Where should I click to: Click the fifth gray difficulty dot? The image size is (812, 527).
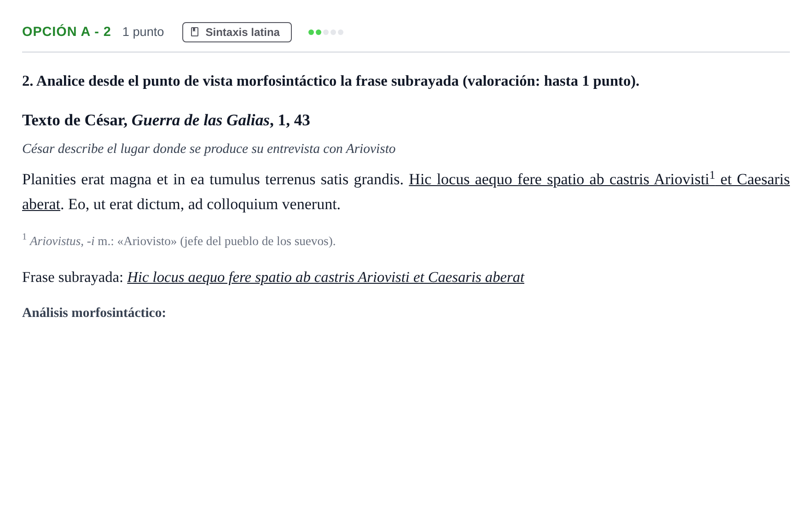(x=341, y=32)
